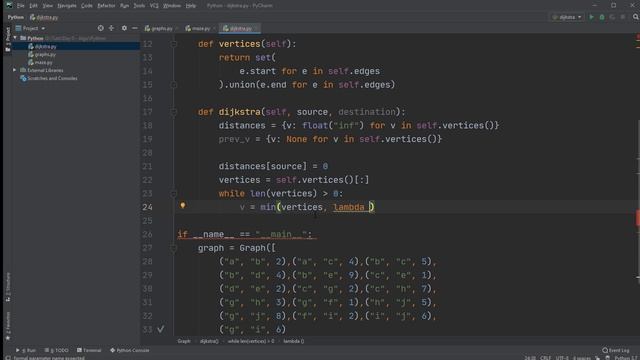Open the TODO tool window button
640x360 pixels.
tap(56, 350)
